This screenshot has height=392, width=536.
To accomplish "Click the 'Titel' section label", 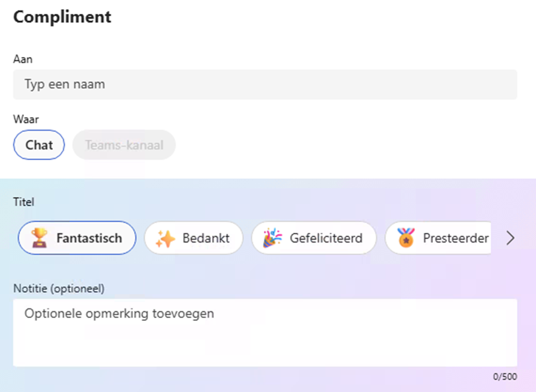I will click(x=24, y=202).
